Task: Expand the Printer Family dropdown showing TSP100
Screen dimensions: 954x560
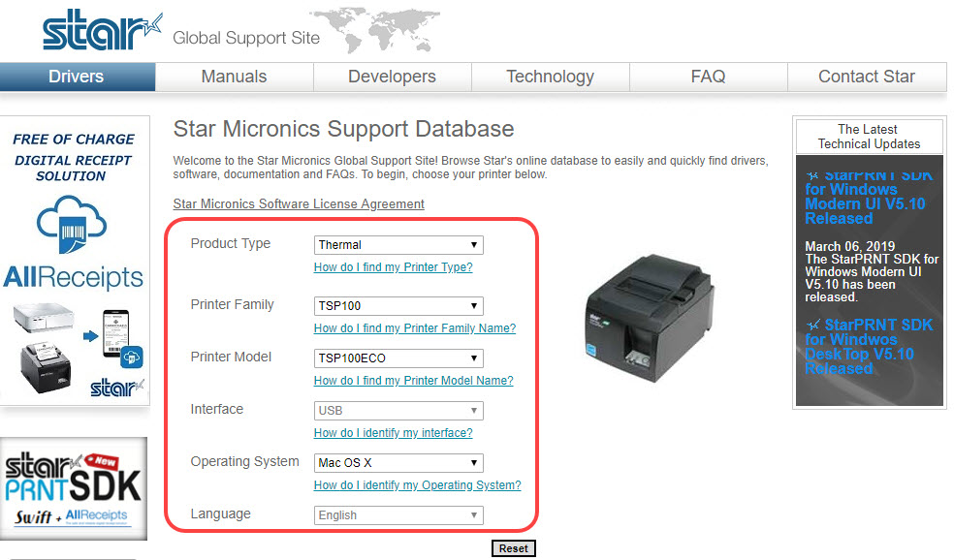Action: [x=398, y=306]
